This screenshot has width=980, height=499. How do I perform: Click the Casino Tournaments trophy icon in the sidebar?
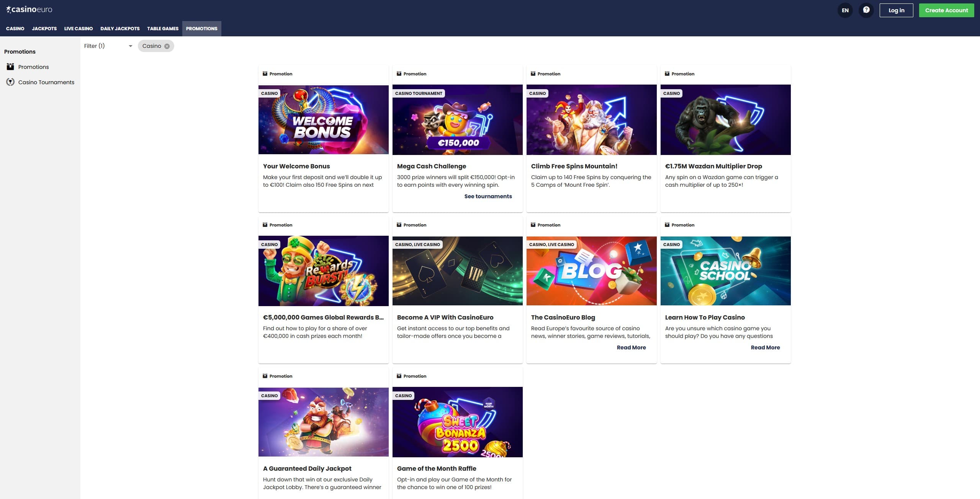point(10,82)
